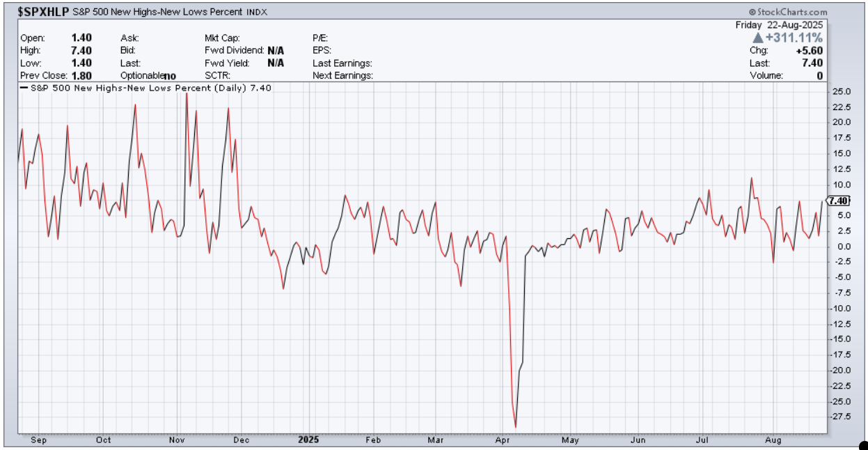Click the N/A beside Fwd Yield
Viewport: 868px width, 450px height.
(x=276, y=63)
